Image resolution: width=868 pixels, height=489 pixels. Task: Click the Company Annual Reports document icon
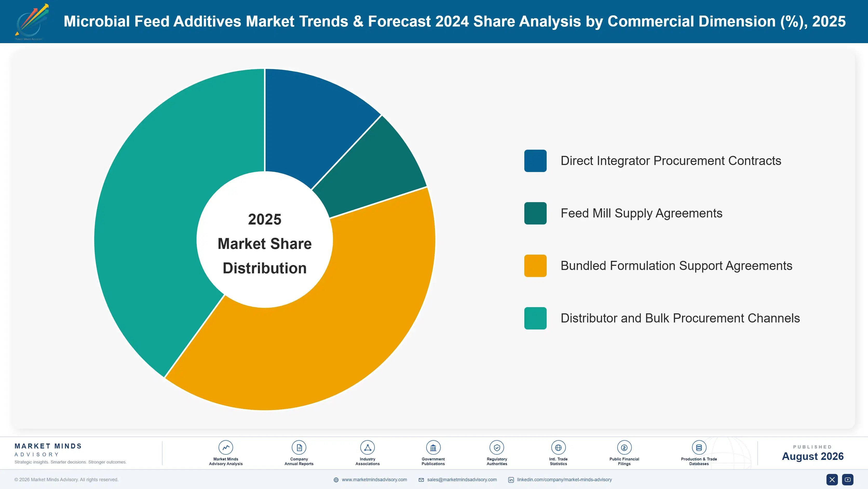[299, 447]
